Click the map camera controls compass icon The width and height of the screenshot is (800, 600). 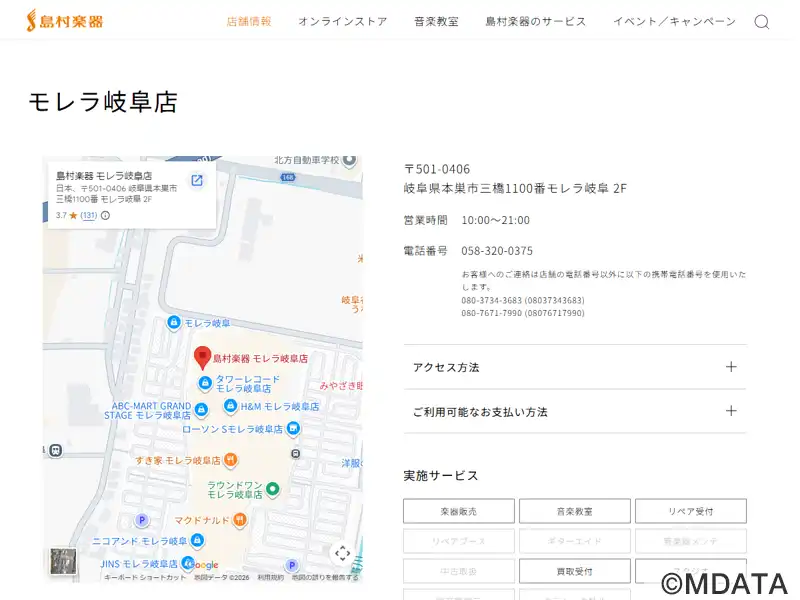click(x=342, y=553)
